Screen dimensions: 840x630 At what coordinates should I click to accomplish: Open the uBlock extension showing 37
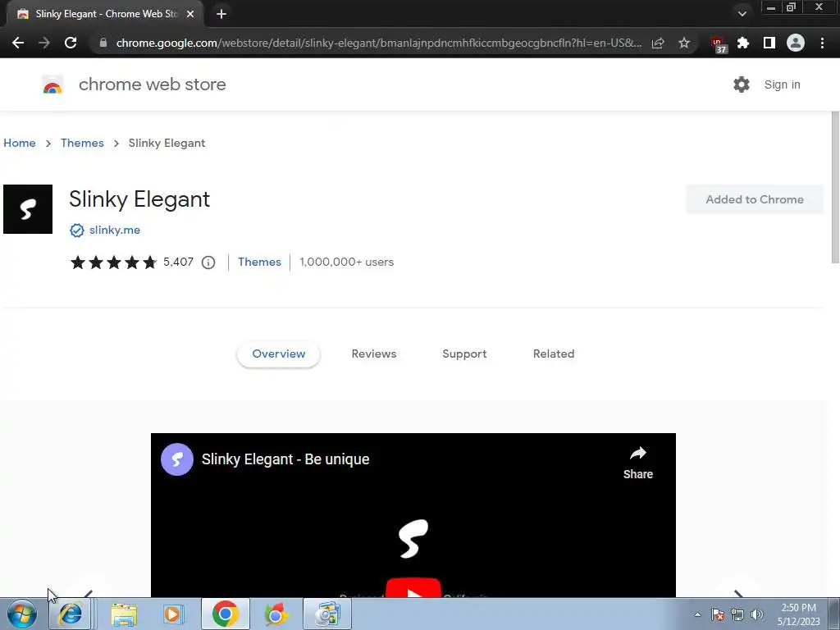click(x=718, y=44)
